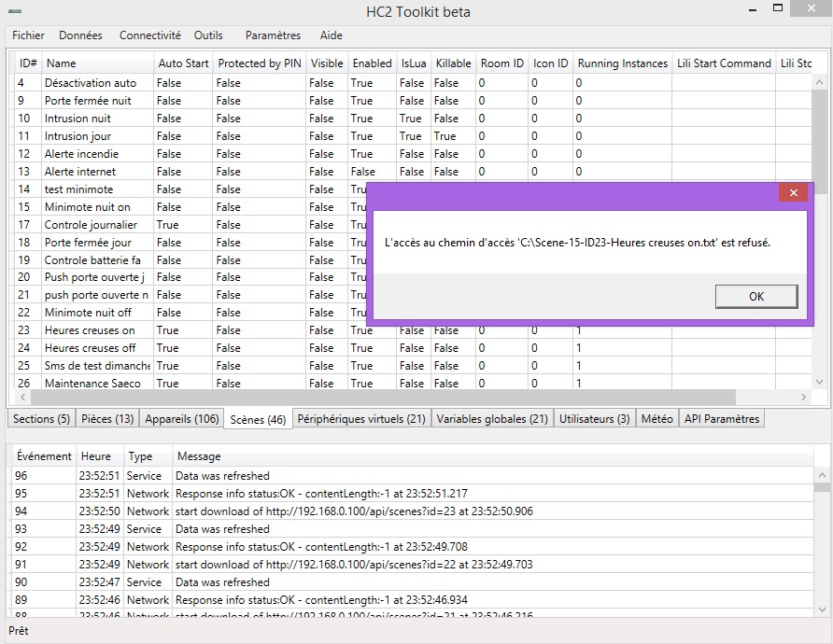Open the Variables globales (21) tab
The height and width of the screenshot is (644, 833).
[x=492, y=419]
